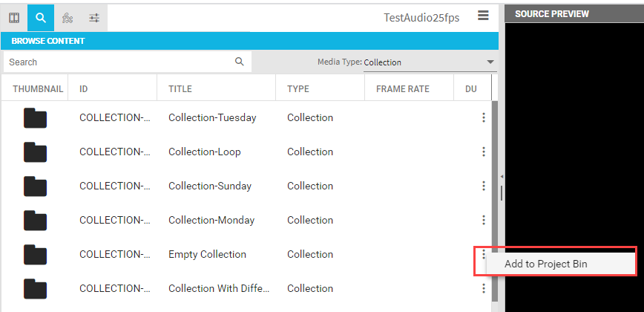The height and width of the screenshot is (312, 644).
Task: Click the Collection-Tuesday folder thumbnail
Action: (35, 117)
